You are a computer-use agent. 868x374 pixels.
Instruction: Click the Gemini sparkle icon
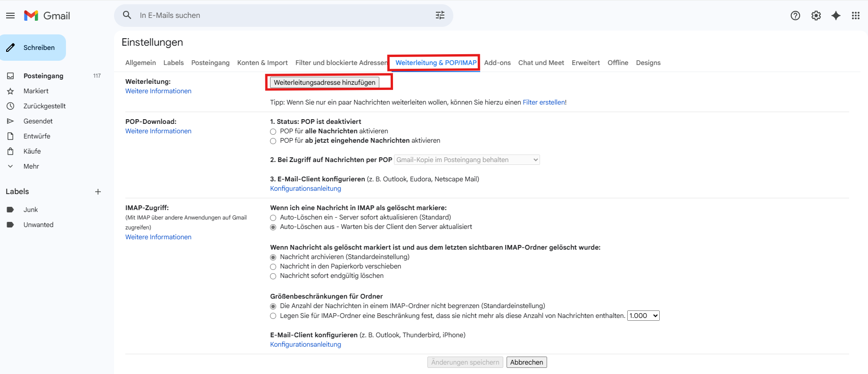pos(835,16)
